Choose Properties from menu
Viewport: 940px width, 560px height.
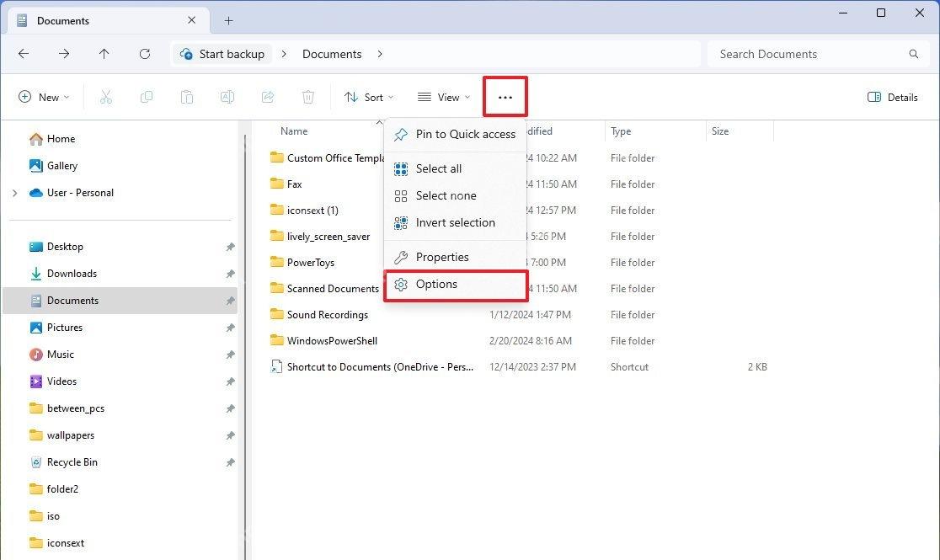click(455, 257)
